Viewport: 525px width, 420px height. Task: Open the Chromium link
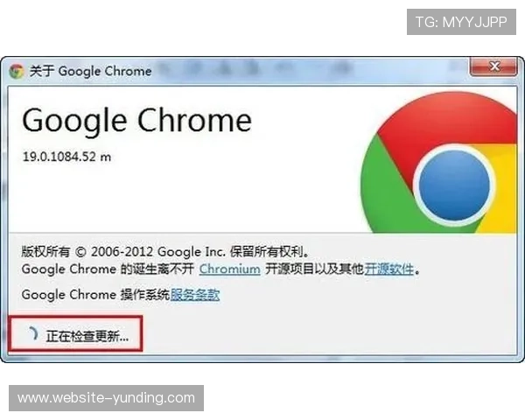coord(229,269)
